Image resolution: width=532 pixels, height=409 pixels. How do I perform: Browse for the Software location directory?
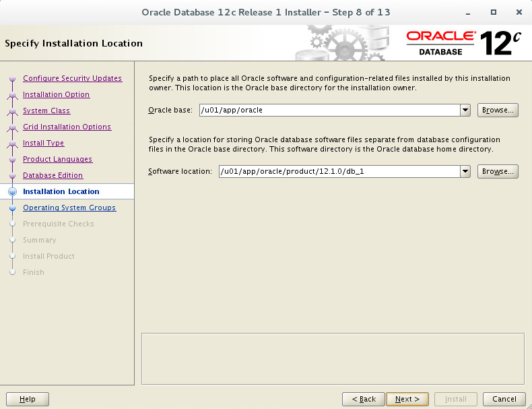click(498, 171)
